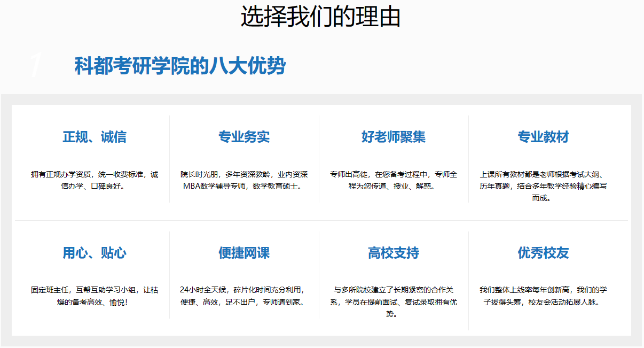Click description starting 上课所有教材
This screenshot has width=644, height=348.
(543, 186)
